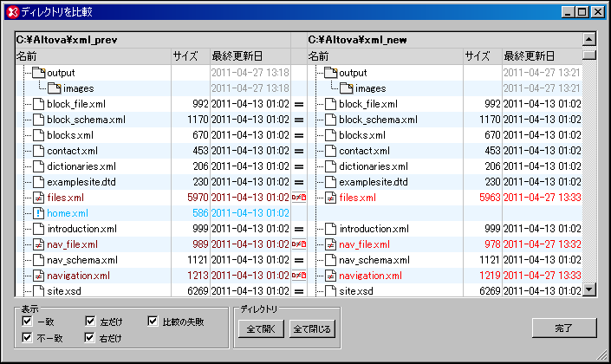Click the right pane 最終更新日 column header
Image resolution: width=611 pixels, height=364 pixels.
click(543, 56)
